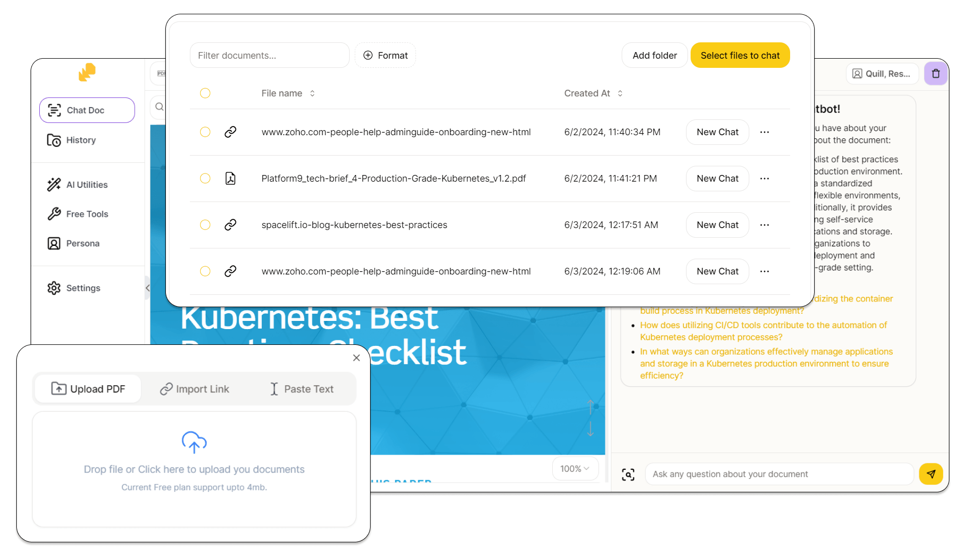Switch to the Import Link tab
Image resolution: width=980 pixels, height=551 pixels.
[194, 389]
